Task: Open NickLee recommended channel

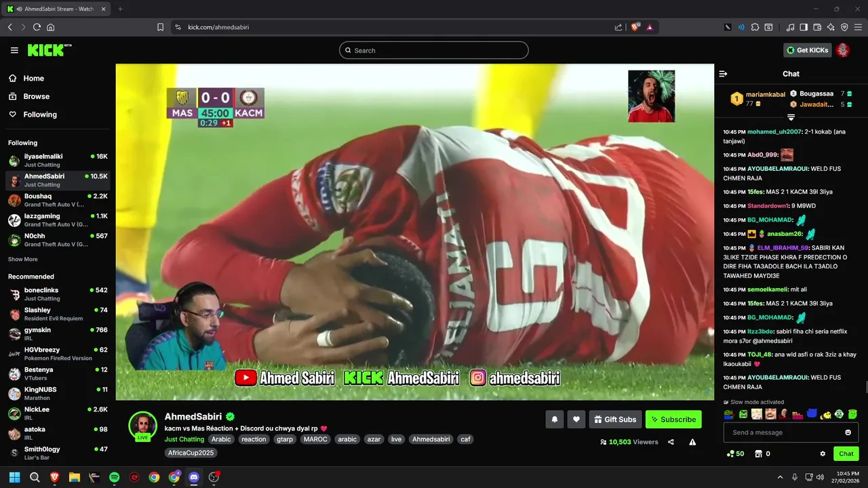Action: click(x=58, y=413)
